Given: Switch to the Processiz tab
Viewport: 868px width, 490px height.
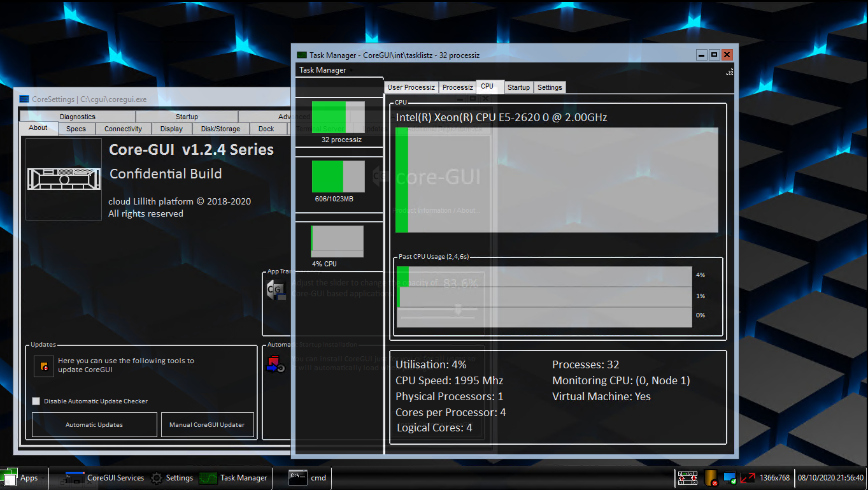Looking at the screenshot, I should coord(458,87).
